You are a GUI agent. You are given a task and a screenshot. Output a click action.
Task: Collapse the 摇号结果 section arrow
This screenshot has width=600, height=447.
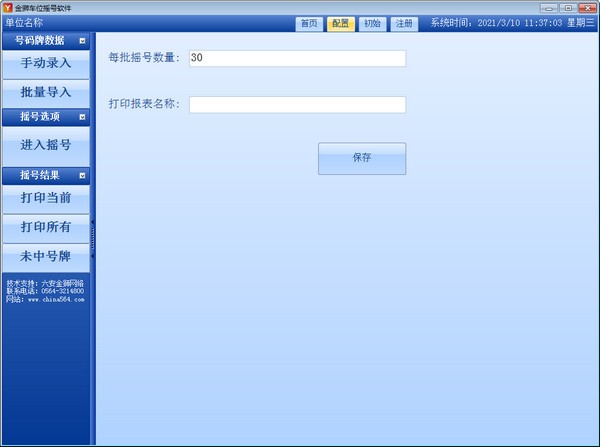tap(82, 176)
